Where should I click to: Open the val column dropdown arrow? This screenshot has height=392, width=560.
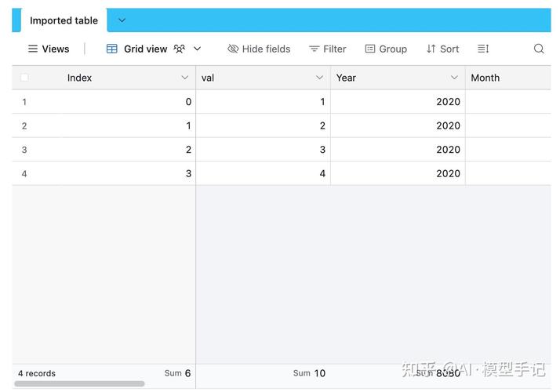click(x=319, y=78)
